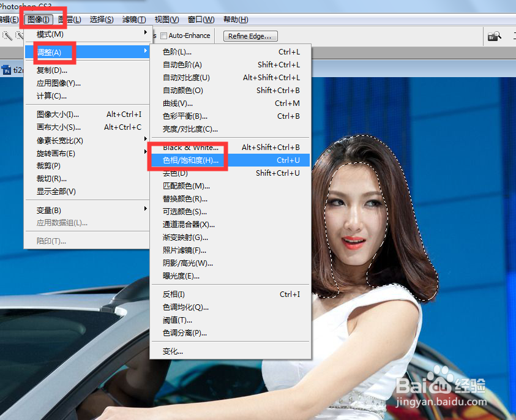Screen dimensions: 516x420
Task: Open 亮度/对比度(C)... adjustment
Action: point(230,129)
